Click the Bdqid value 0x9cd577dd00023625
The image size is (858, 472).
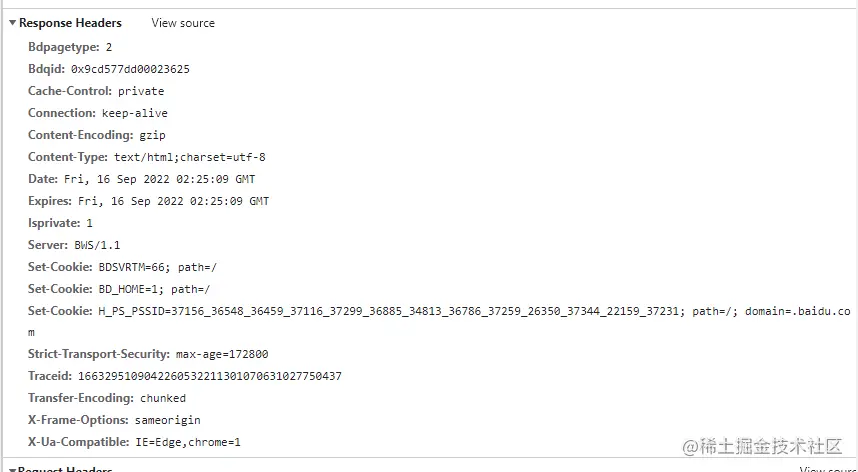(x=130, y=69)
